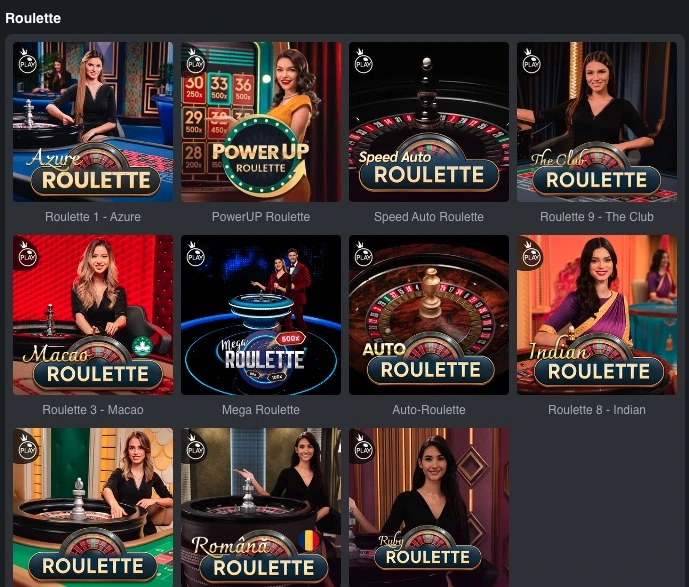Open the Macao Roulette game thumbnail
This screenshot has width=689, height=587.
point(93,315)
